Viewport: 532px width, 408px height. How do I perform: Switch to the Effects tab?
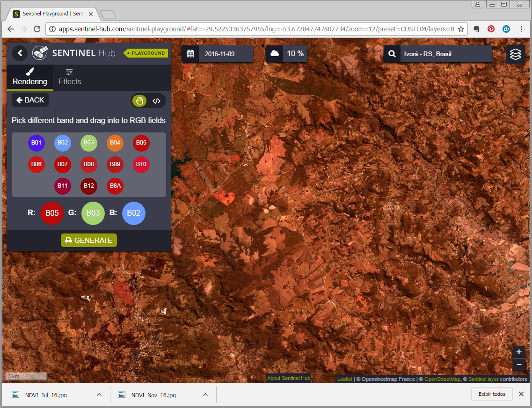point(70,77)
